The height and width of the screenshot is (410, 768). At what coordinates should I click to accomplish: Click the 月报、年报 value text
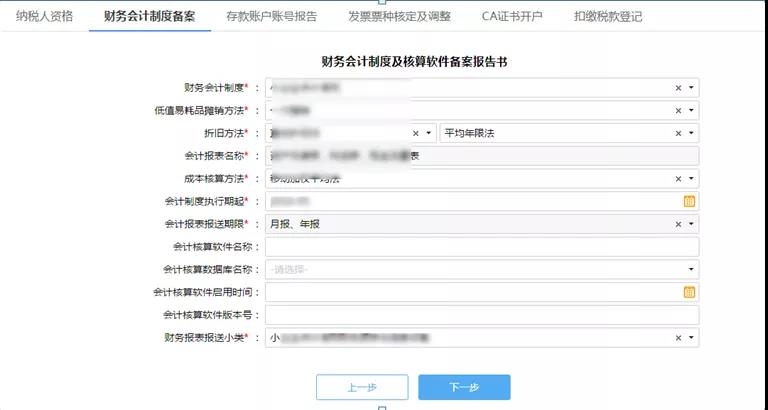point(295,224)
